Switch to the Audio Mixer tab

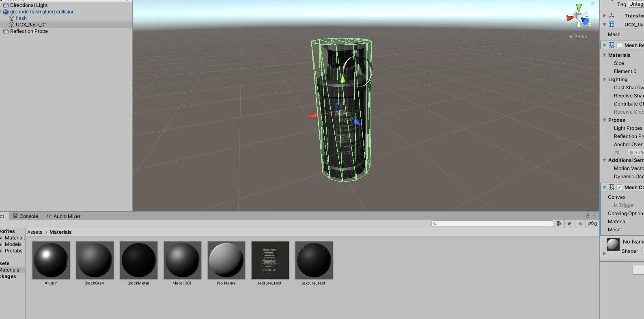point(63,216)
